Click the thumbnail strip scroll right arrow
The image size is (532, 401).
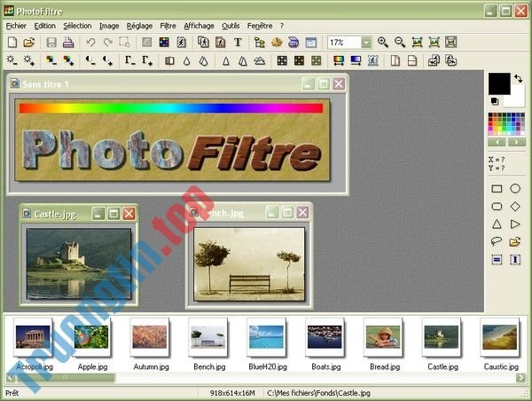point(520,378)
